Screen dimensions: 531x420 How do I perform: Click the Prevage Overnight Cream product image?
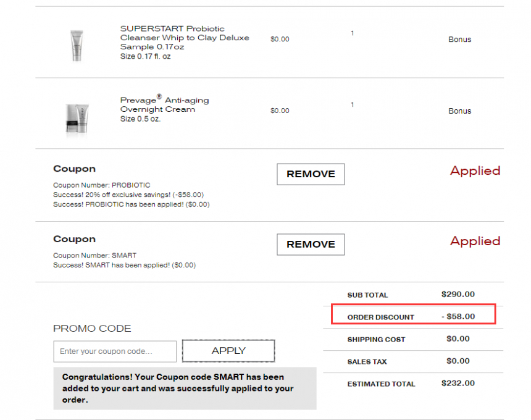[77, 119]
